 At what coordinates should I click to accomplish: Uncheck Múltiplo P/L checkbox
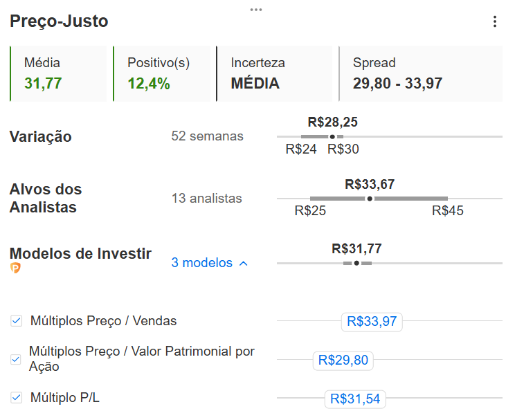16,398
